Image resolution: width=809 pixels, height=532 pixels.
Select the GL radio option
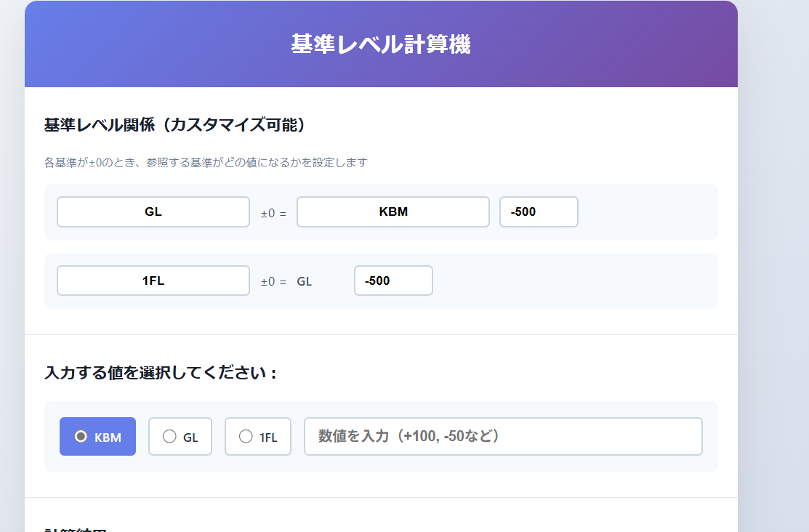[169, 437]
